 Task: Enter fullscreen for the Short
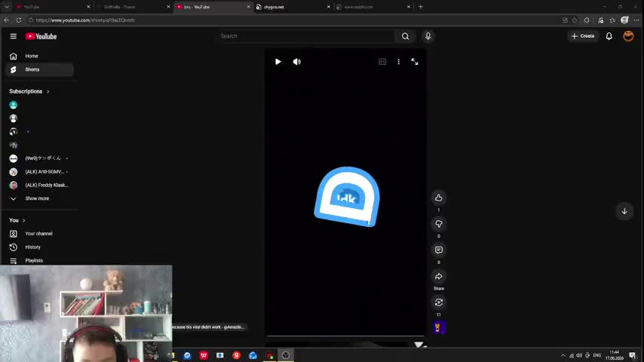point(415,62)
